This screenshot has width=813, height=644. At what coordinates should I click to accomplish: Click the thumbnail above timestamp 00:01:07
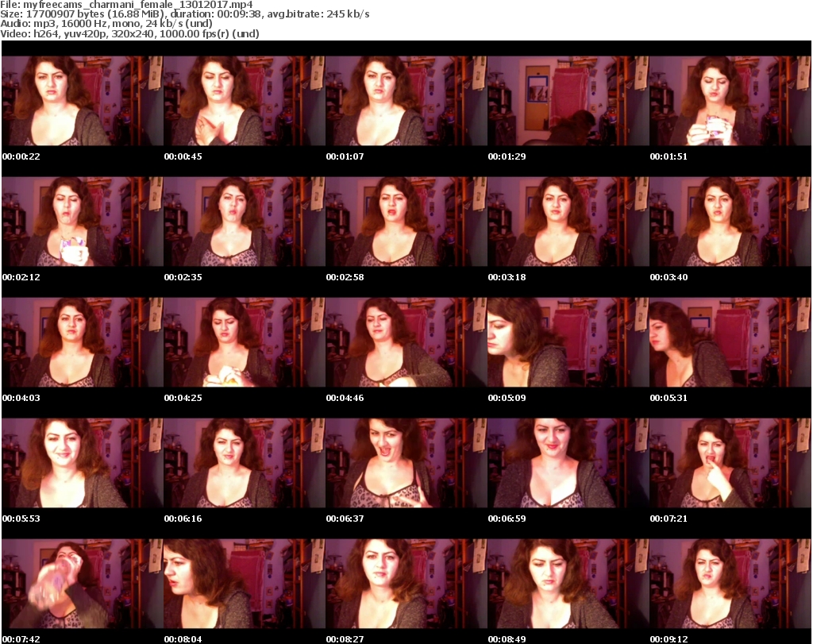pos(406,101)
